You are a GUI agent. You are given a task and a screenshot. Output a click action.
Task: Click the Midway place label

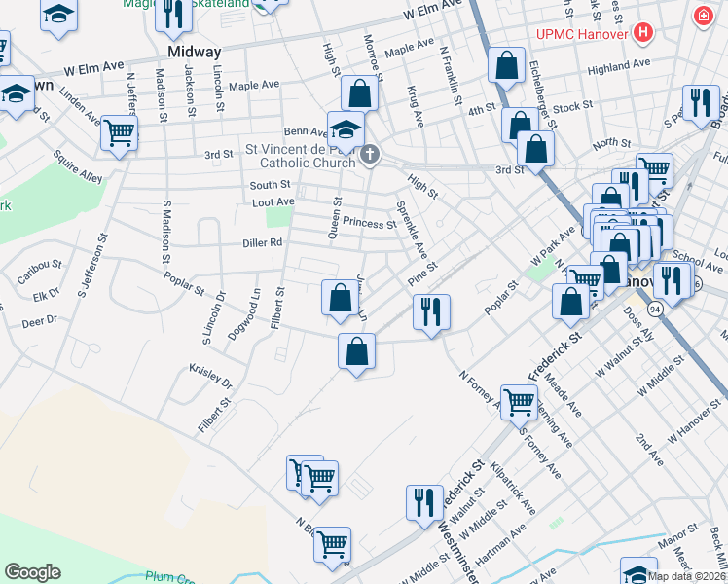click(x=195, y=52)
